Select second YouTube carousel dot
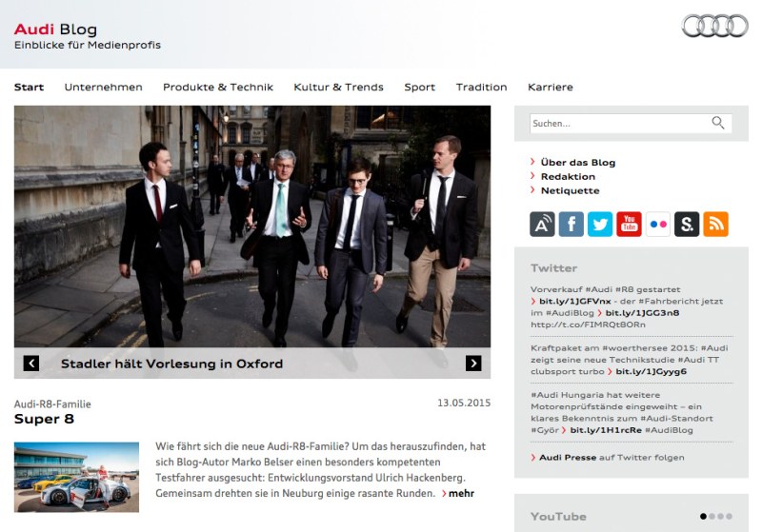This screenshot has width=762, height=532. click(712, 517)
